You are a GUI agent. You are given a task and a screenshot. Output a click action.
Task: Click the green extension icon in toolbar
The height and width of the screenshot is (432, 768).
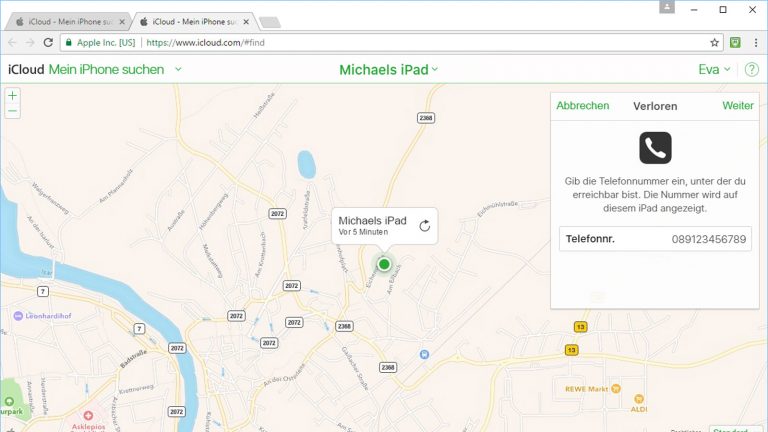735,43
